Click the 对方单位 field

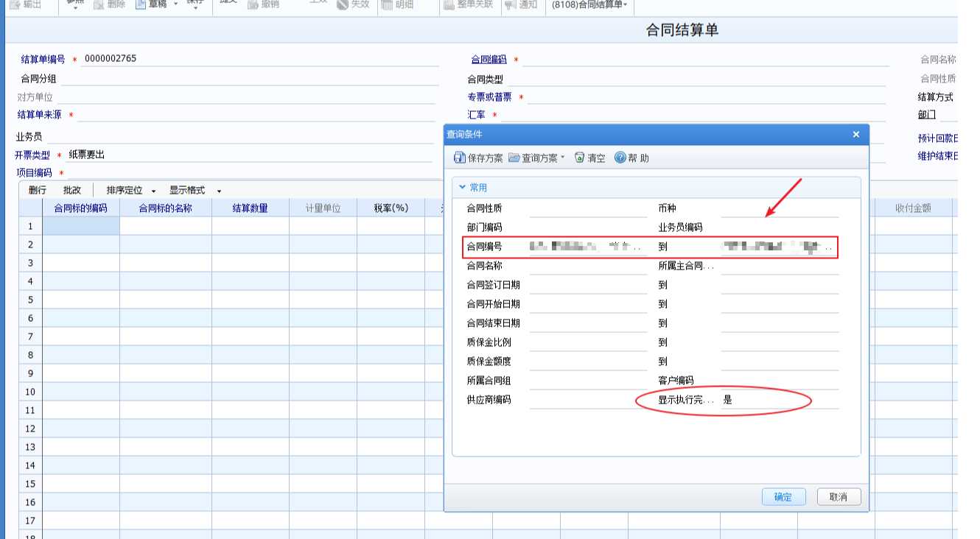(246, 96)
